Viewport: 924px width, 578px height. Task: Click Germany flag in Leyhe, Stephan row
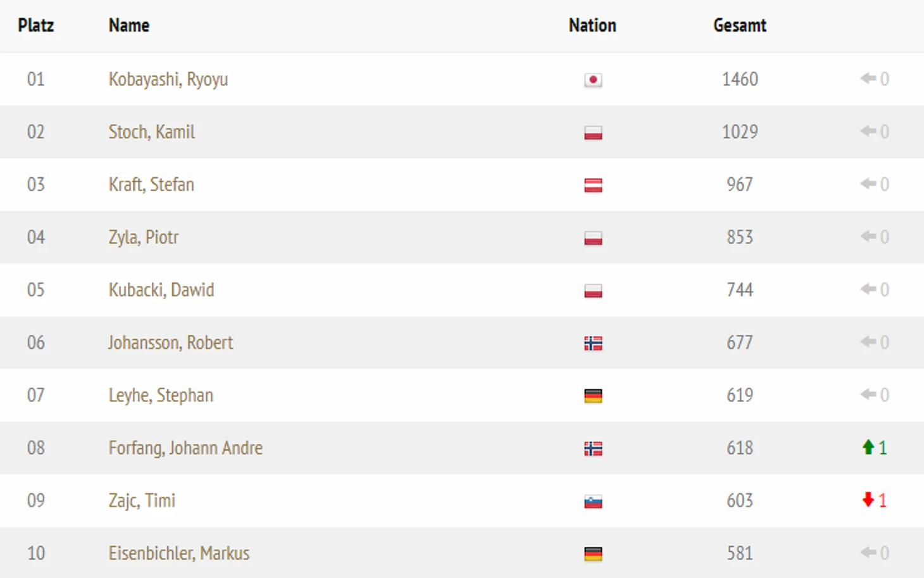[x=592, y=396]
